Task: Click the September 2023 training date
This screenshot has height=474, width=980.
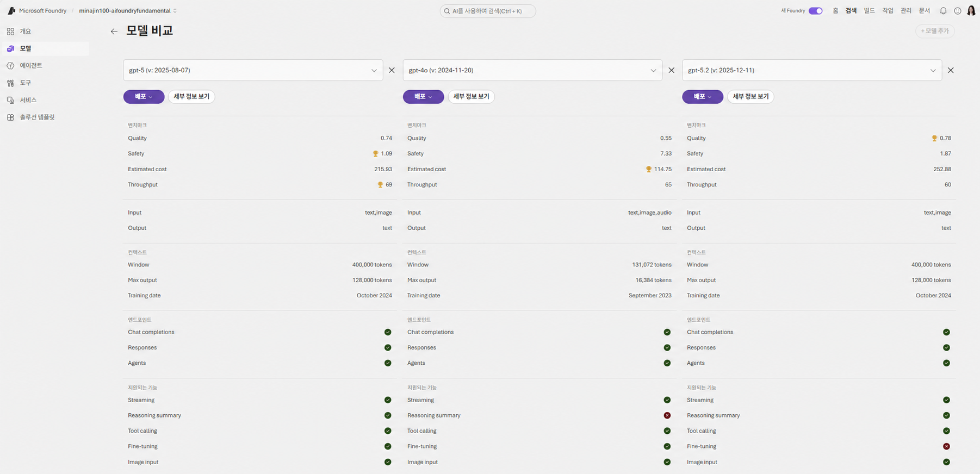Action: tap(650, 296)
